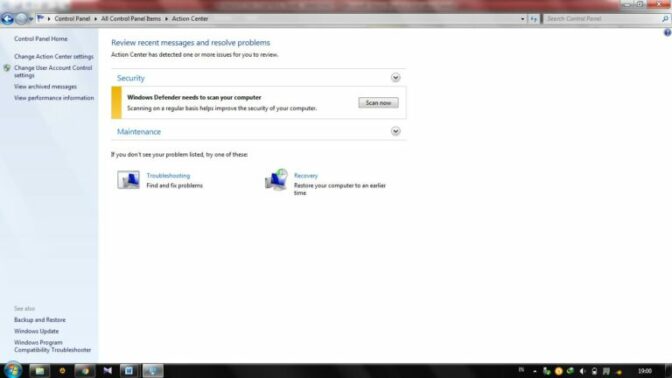Click the Search Control Panel field
Image resolution: width=672 pixels, height=378 pixels.
(x=603, y=19)
